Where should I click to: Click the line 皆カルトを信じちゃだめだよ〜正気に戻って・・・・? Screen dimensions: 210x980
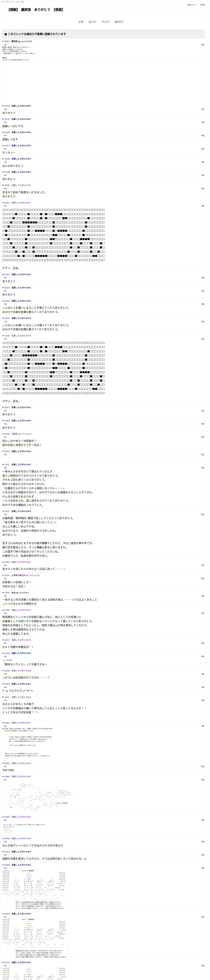(x=34, y=569)
